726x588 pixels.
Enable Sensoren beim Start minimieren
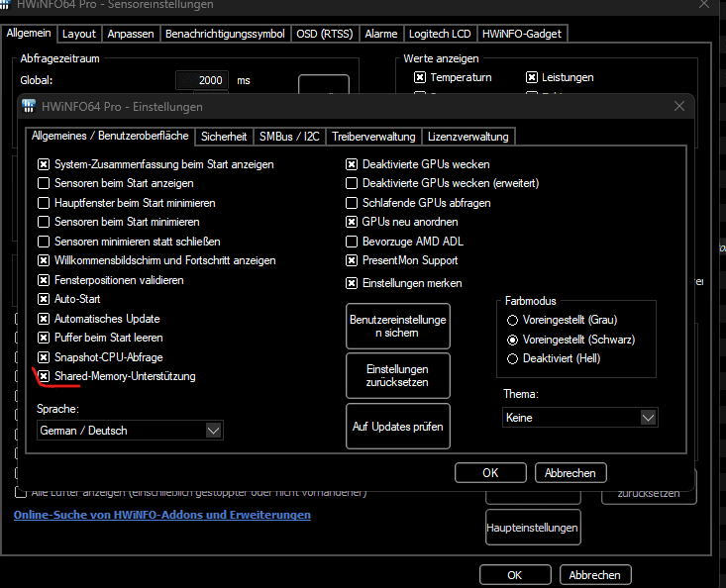tap(44, 222)
